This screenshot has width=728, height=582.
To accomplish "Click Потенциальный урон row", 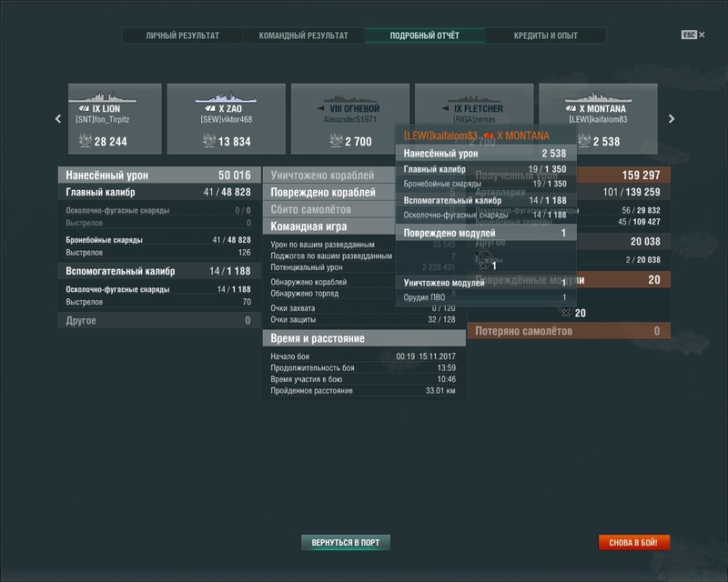I will click(x=363, y=267).
